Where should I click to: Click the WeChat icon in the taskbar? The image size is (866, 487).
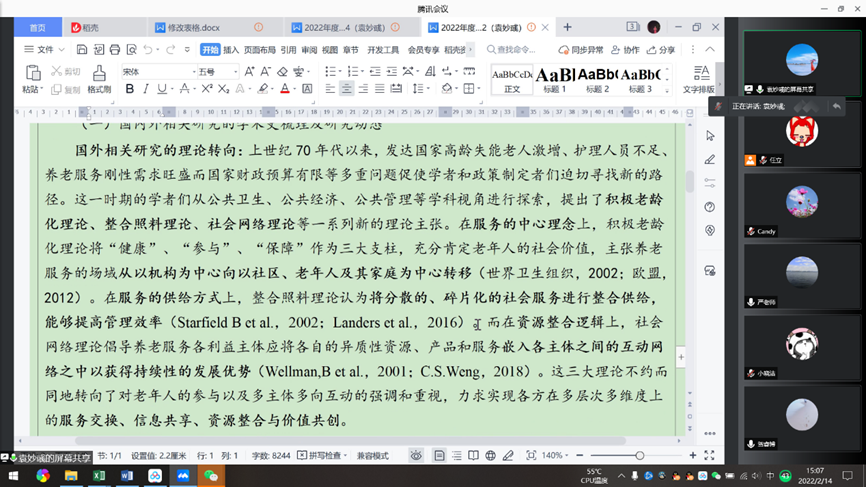[211, 476]
